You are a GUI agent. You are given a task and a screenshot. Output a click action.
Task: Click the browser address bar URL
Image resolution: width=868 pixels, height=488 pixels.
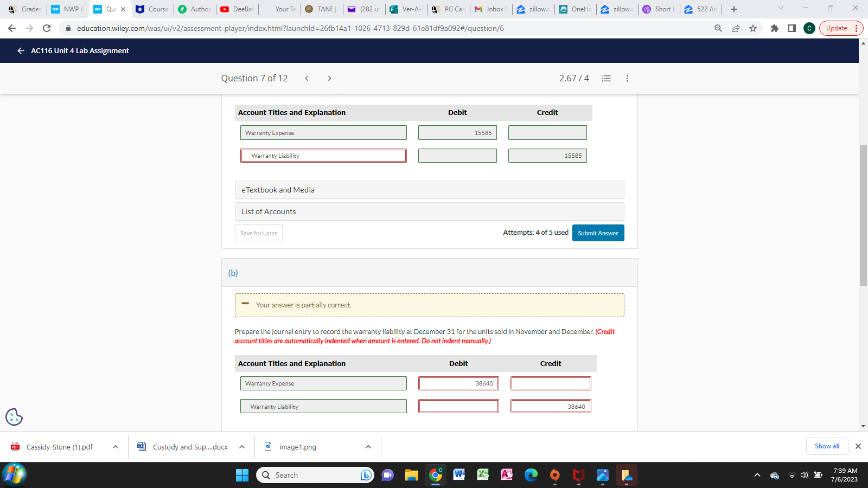click(x=290, y=28)
